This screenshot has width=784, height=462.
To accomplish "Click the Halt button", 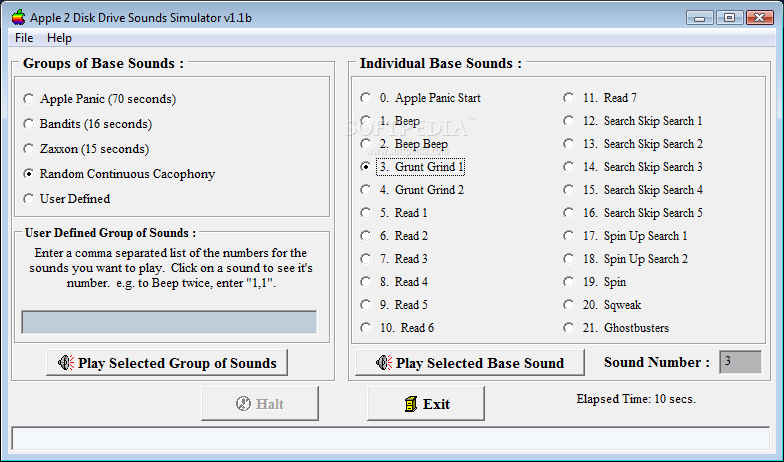I will pyautogui.click(x=260, y=404).
